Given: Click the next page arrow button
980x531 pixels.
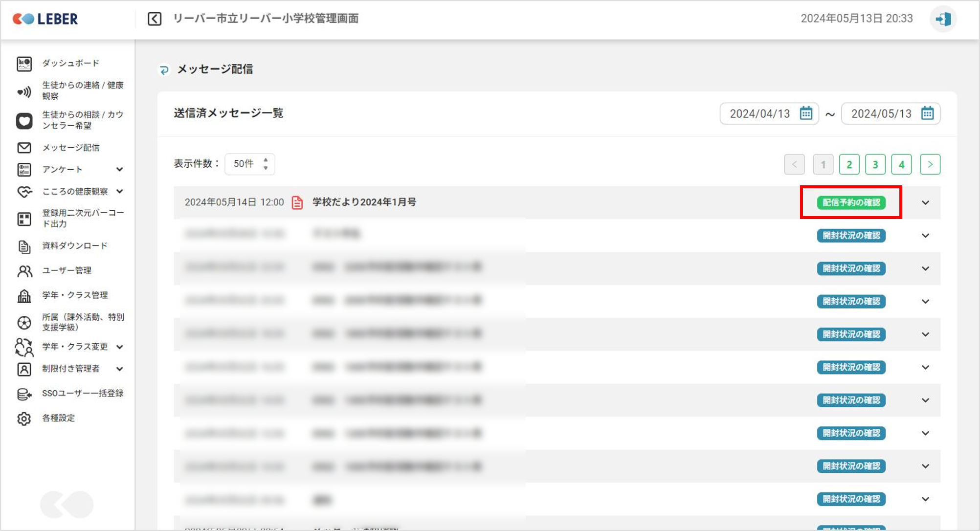Looking at the screenshot, I should coord(930,164).
